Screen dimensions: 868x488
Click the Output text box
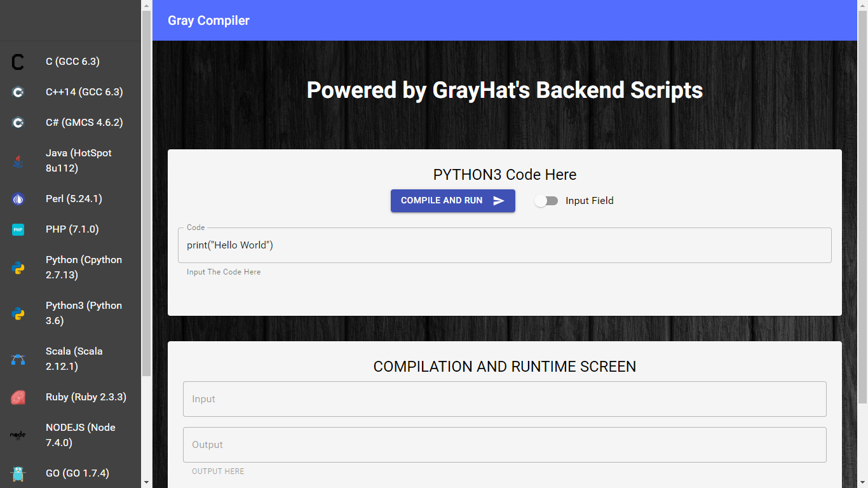[x=505, y=445]
